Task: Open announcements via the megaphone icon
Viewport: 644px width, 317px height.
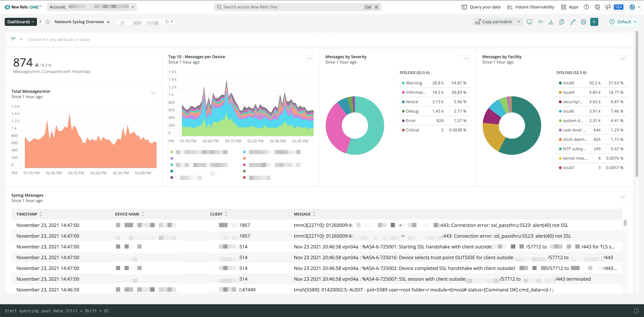Action: point(609,7)
